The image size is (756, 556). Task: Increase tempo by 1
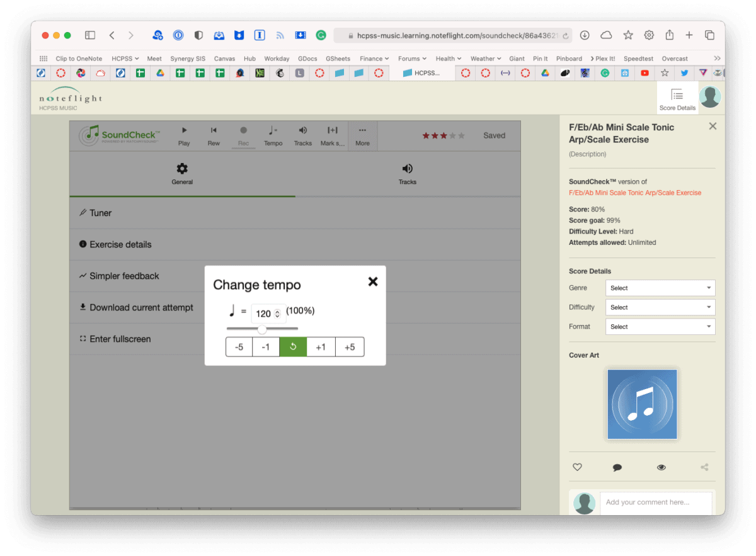tap(321, 347)
